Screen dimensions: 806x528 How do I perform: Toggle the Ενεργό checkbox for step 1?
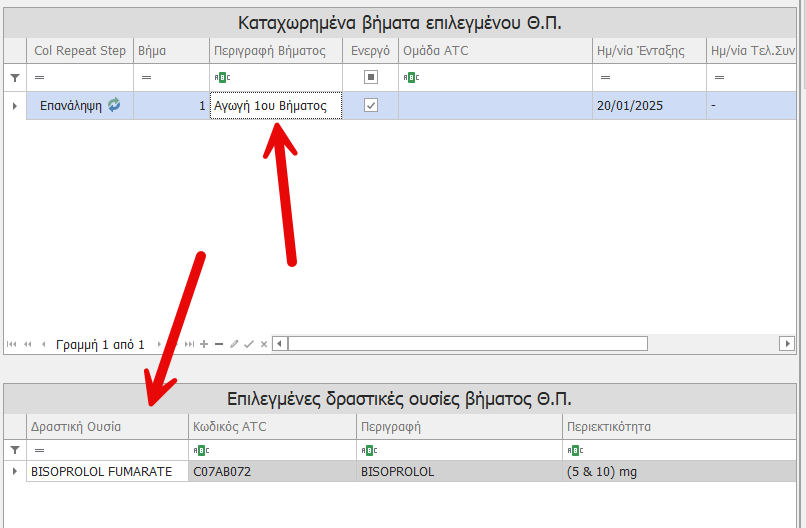coord(371,105)
